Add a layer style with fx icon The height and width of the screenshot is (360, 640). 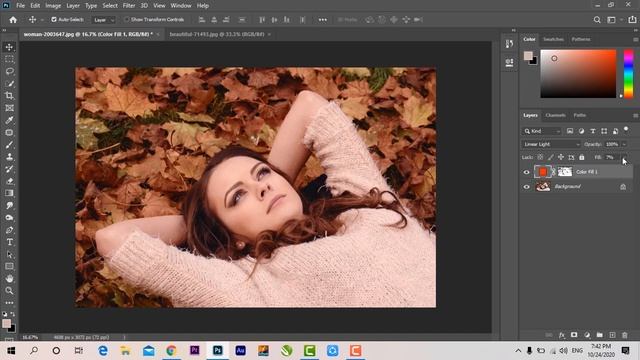(562, 335)
